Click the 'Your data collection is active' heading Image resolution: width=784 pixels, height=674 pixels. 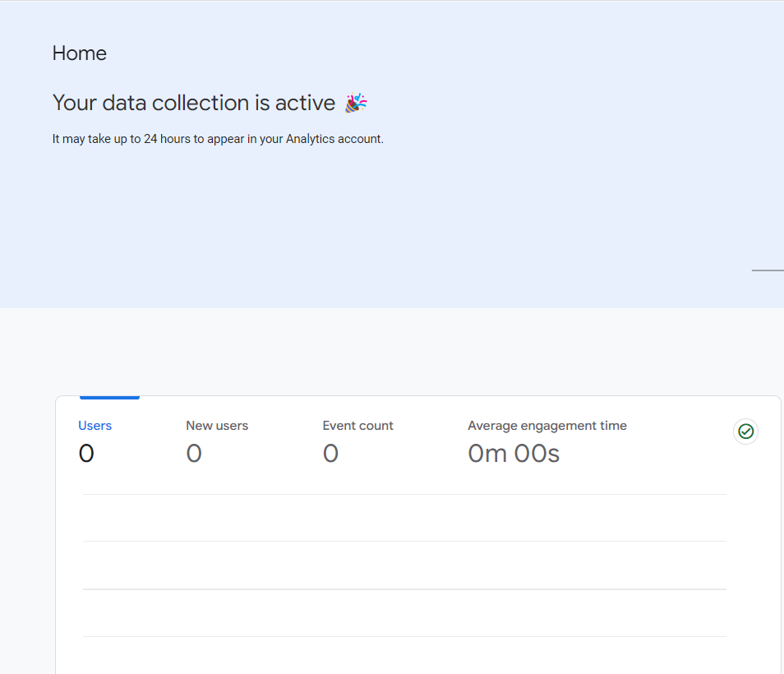pyautogui.click(x=194, y=103)
